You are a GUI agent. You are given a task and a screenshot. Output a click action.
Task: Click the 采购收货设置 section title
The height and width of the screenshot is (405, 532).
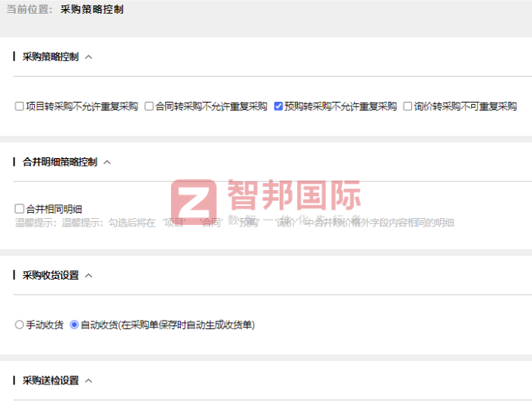(x=50, y=275)
